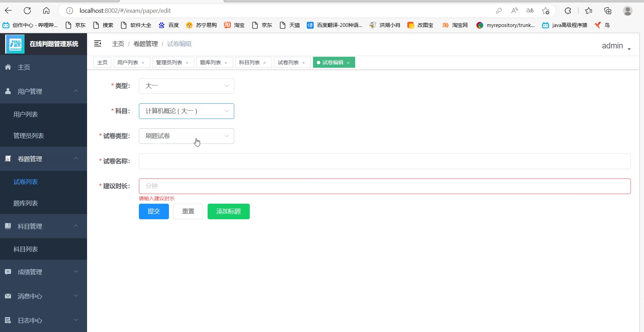This screenshot has height=332, width=644.
Task: Reload the page with refresh icon
Action: coord(27,11)
